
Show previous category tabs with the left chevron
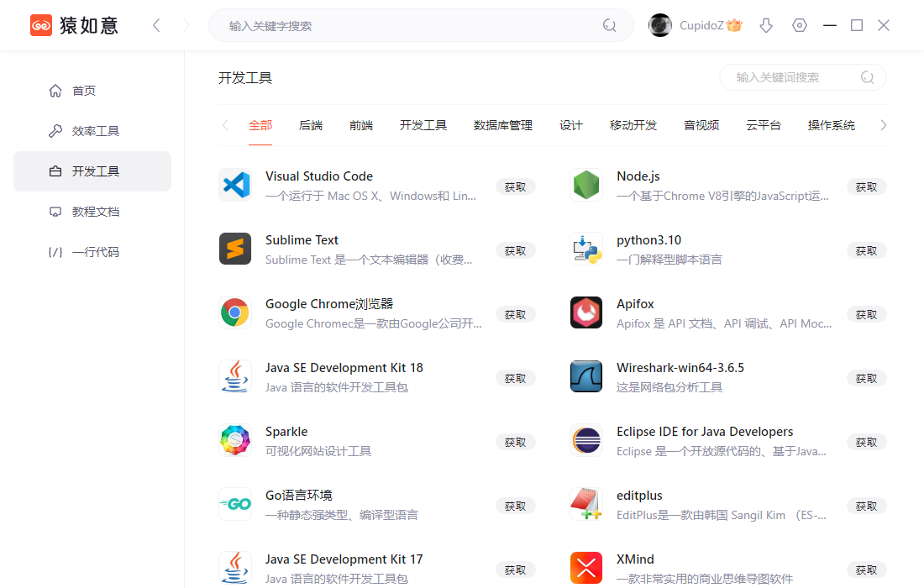click(x=225, y=125)
